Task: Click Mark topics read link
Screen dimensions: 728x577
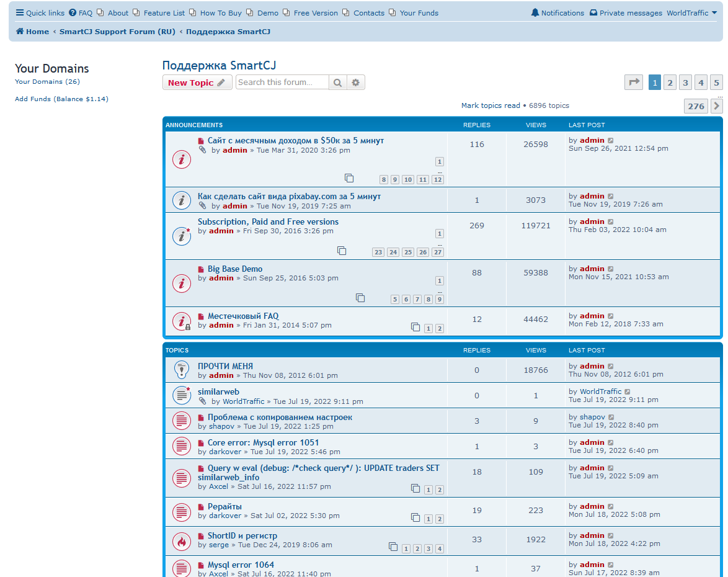Action: click(x=491, y=105)
